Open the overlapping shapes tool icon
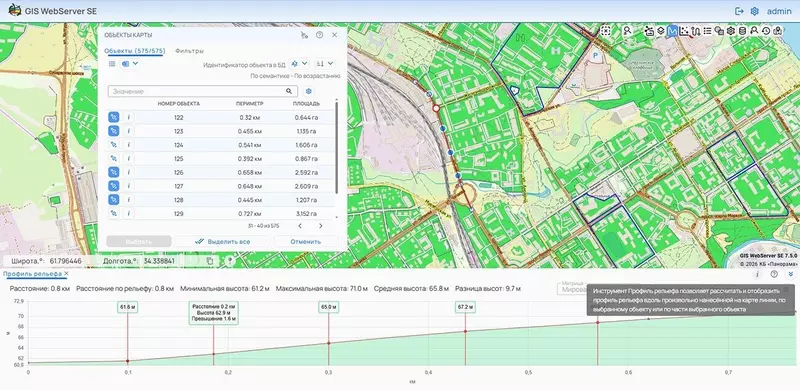This screenshot has height=390, width=800. [x=719, y=31]
